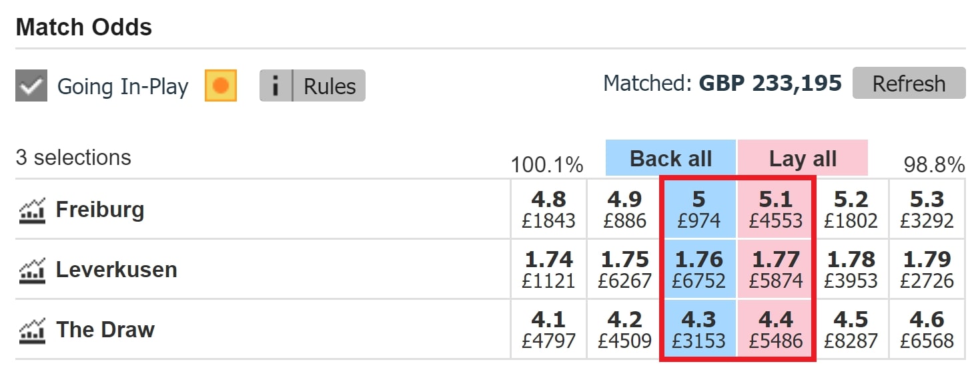Click the Lay all header
This screenshot has width=980, height=374.
click(x=803, y=158)
